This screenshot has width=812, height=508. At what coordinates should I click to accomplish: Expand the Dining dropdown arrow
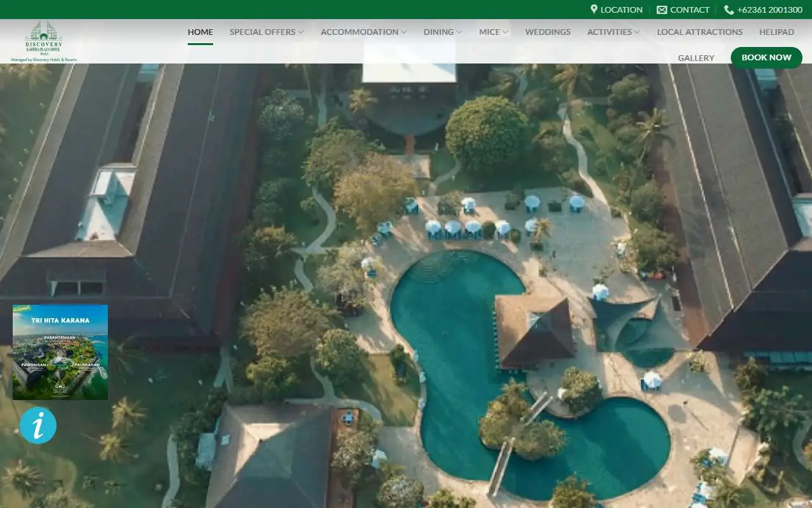coord(459,32)
